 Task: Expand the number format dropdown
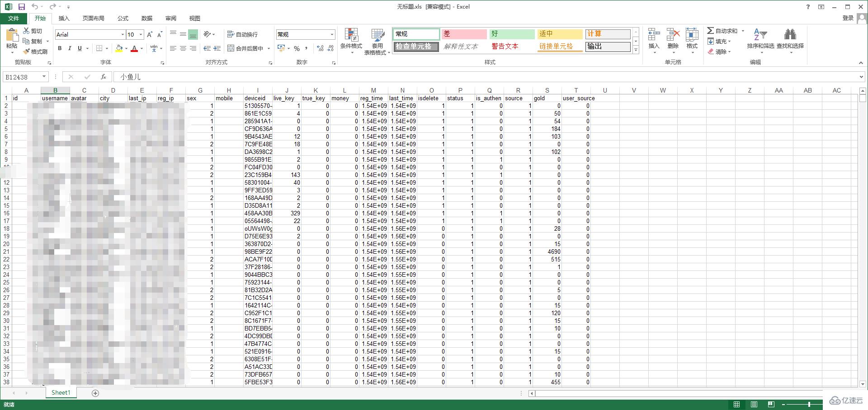point(332,35)
